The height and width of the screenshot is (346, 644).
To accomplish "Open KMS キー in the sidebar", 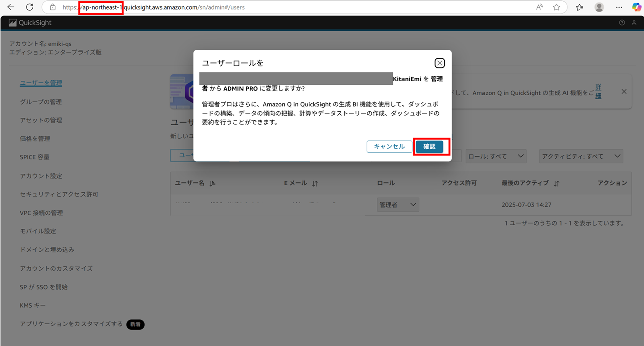I will click(x=33, y=306).
